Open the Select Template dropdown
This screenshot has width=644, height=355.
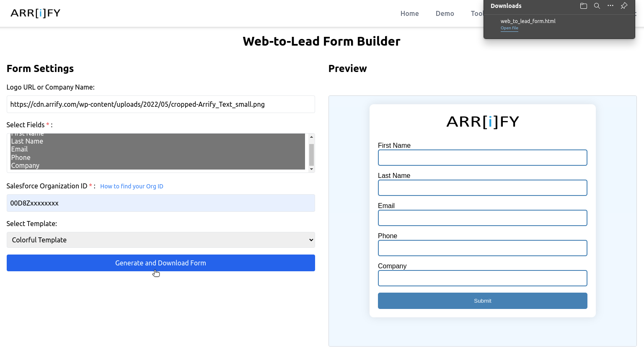[160, 240]
